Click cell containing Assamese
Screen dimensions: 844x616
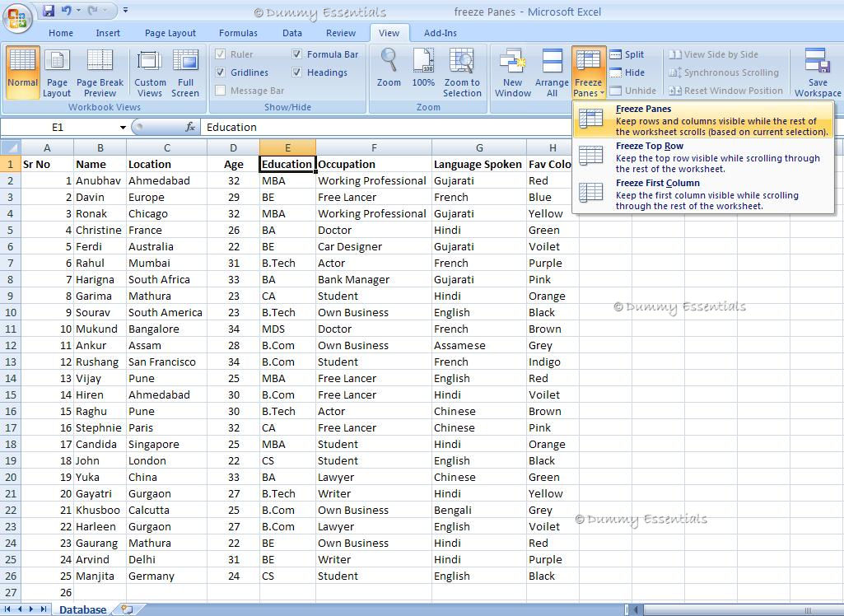tap(479, 345)
